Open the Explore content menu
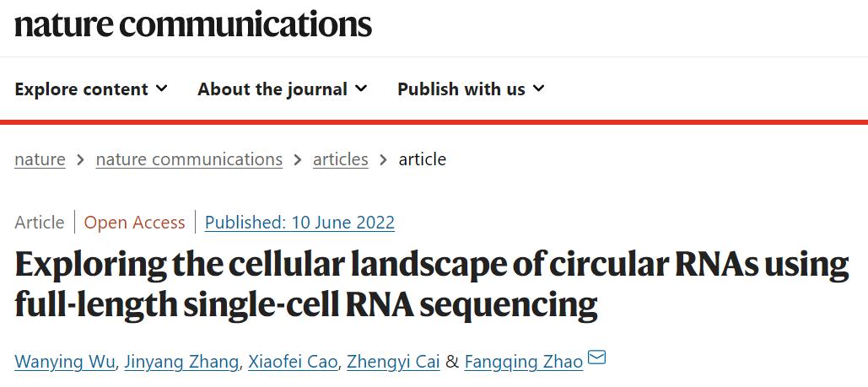The width and height of the screenshot is (868, 387). point(91,89)
